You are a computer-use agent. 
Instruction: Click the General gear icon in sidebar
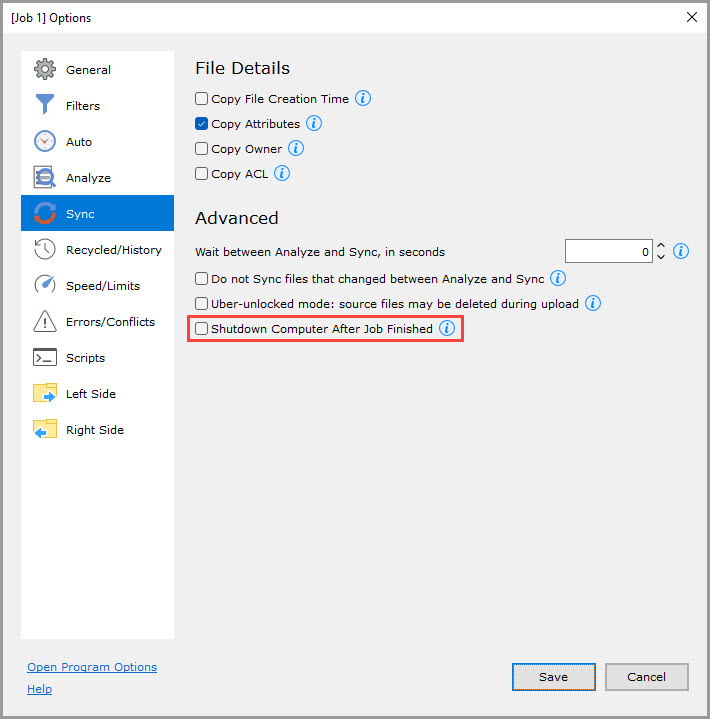[45, 70]
